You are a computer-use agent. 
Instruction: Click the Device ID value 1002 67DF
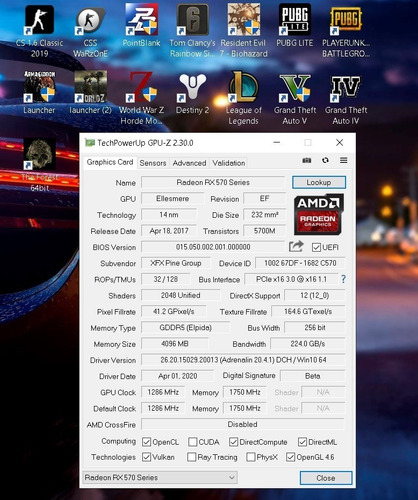pos(300,263)
